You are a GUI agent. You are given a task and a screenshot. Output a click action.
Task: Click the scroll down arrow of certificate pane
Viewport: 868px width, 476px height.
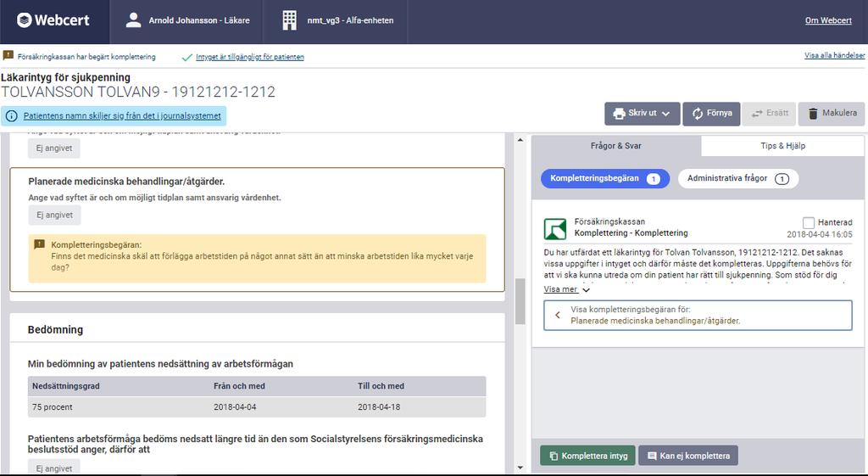[x=520, y=468]
